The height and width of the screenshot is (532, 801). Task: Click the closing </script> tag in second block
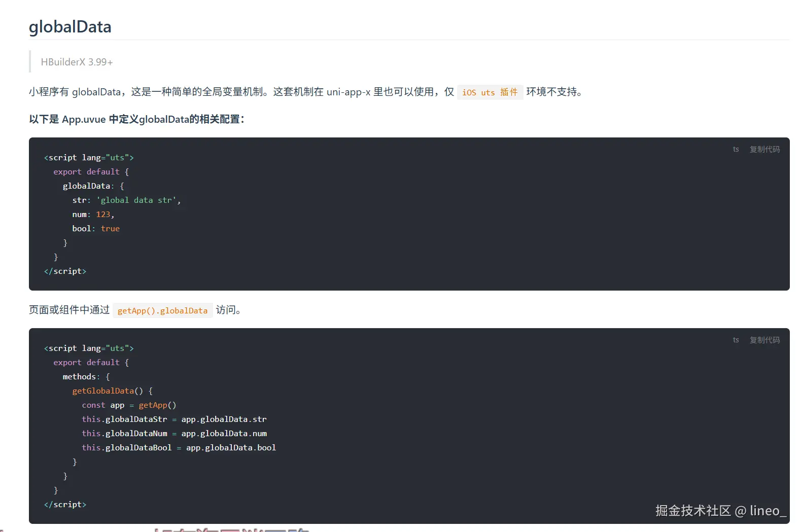tap(65, 505)
